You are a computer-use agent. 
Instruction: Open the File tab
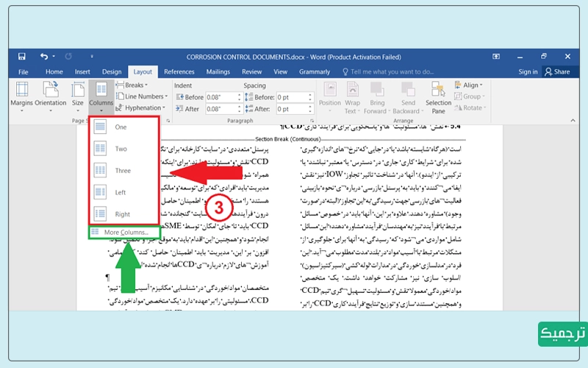pyautogui.click(x=24, y=71)
